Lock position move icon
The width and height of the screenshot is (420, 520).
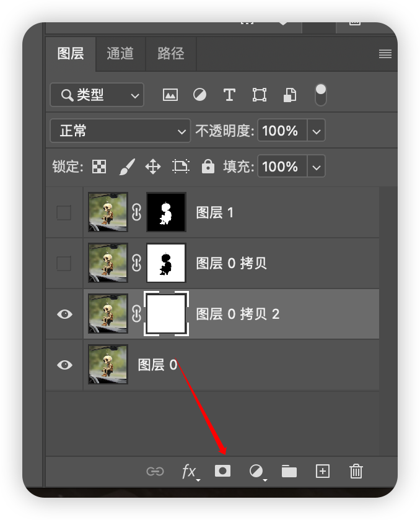tap(153, 167)
